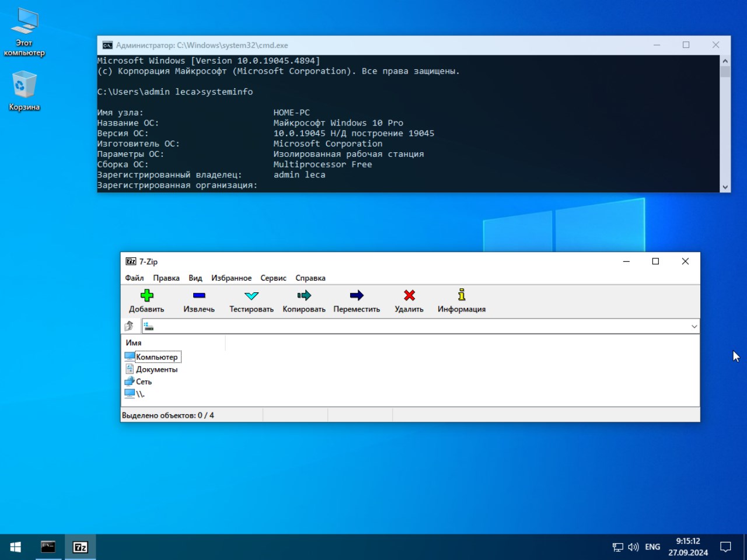Click the Имя column header
747x560 pixels.
click(x=134, y=343)
